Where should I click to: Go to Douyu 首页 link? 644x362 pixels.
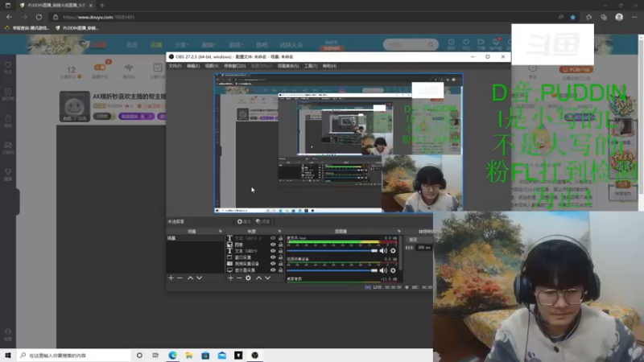pyautogui.click(x=132, y=45)
